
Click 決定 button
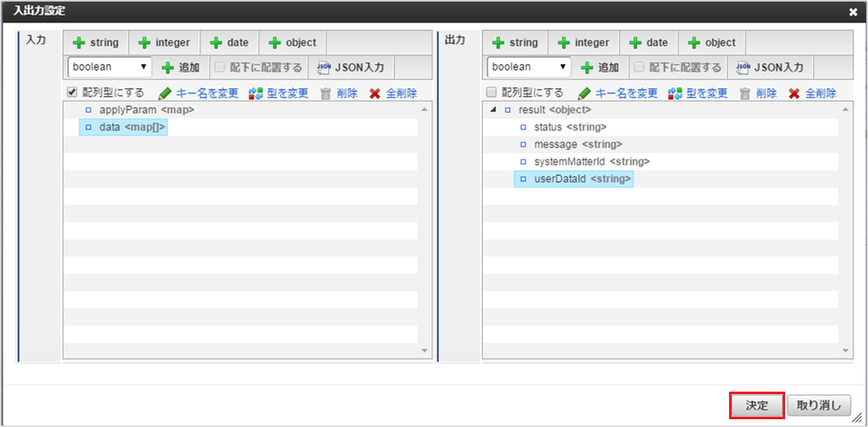(757, 405)
